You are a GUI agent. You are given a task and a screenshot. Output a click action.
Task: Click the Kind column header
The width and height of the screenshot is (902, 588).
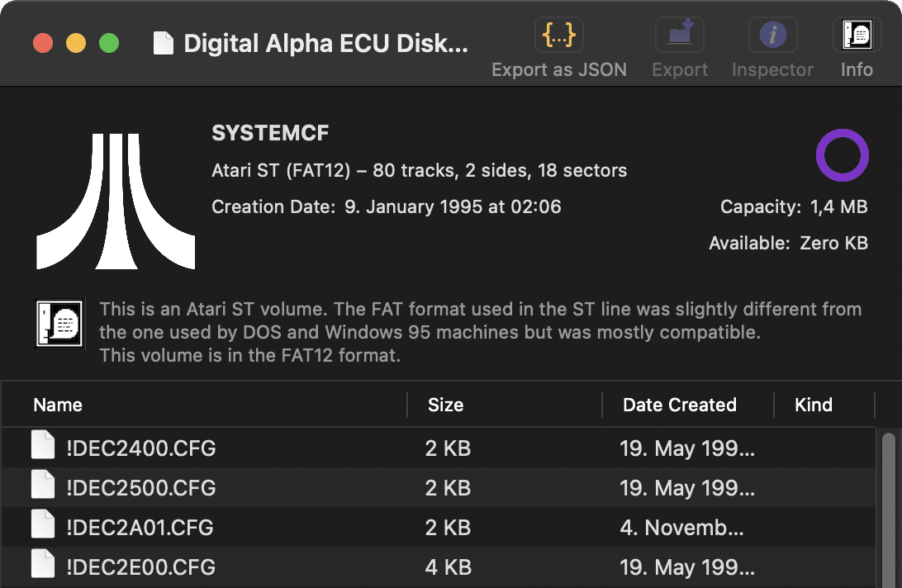tap(813, 405)
